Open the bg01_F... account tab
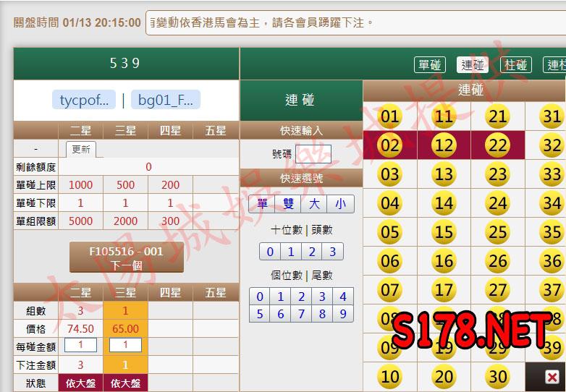This screenshot has height=392, width=566. point(166,100)
